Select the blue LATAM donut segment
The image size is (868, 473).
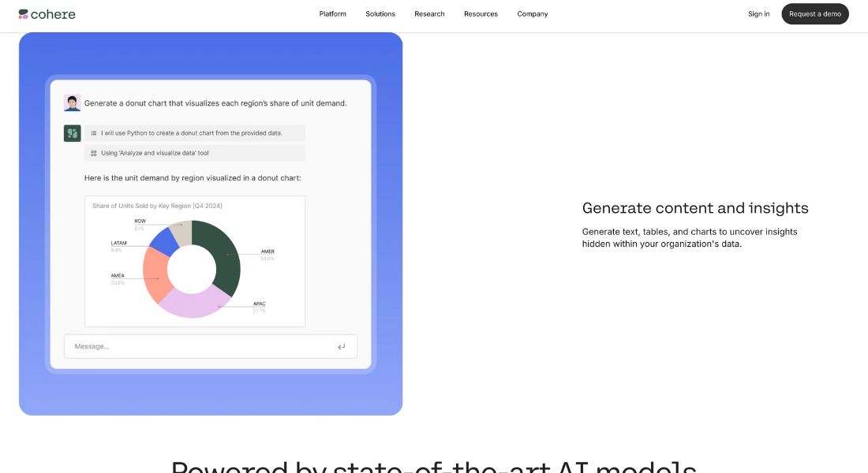[164, 241]
